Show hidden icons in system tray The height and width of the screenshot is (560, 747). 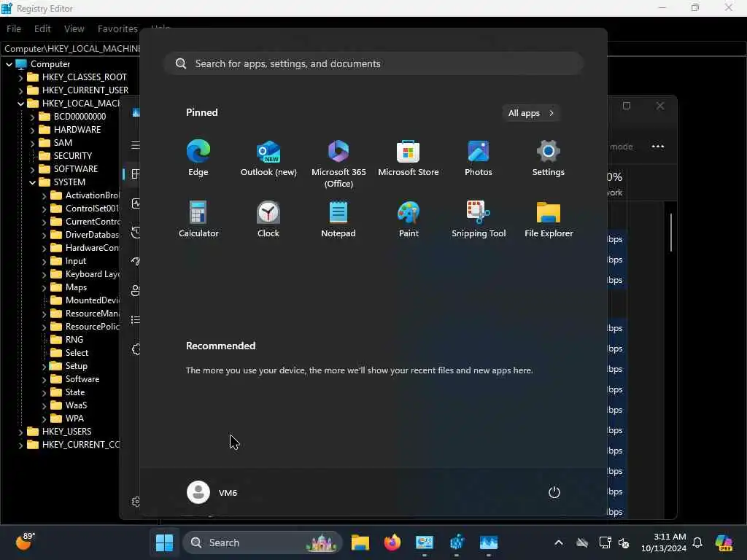(x=559, y=542)
